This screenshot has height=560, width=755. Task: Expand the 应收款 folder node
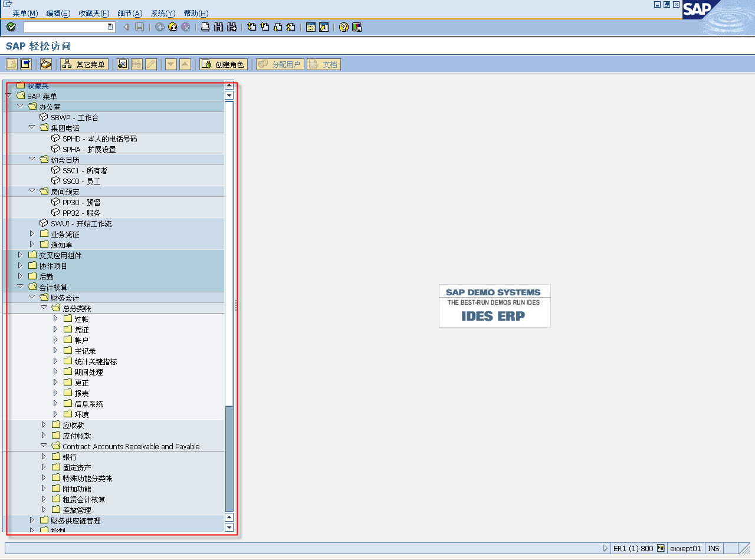pyautogui.click(x=44, y=425)
